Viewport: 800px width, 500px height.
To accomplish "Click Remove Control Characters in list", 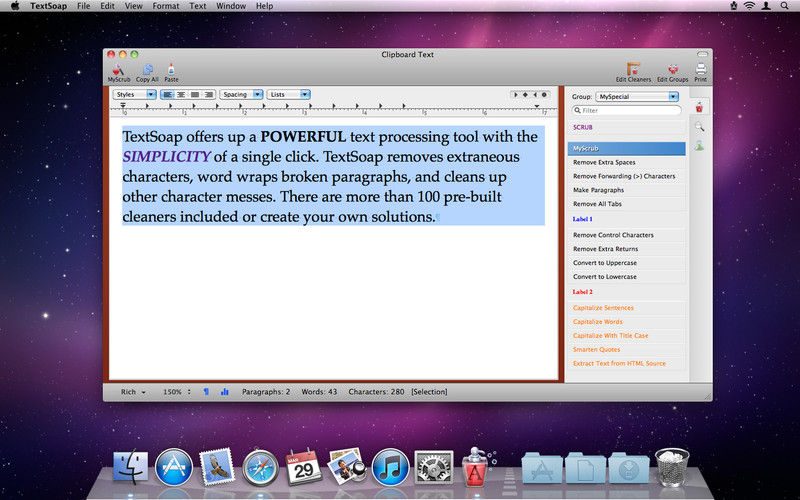I will click(627, 235).
